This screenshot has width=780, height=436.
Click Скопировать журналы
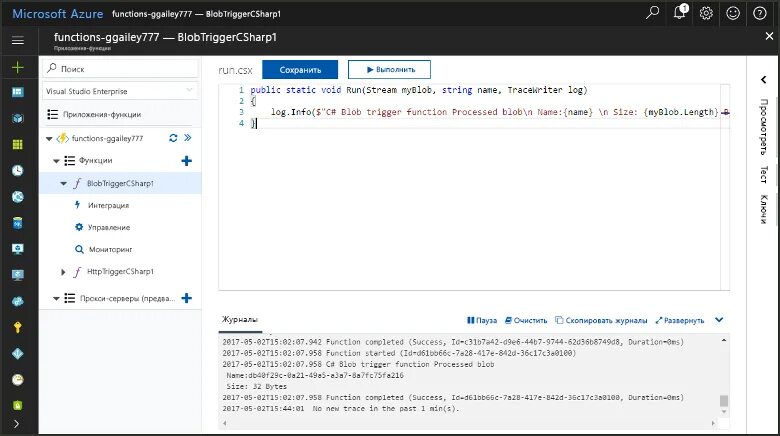click(601, 321)
